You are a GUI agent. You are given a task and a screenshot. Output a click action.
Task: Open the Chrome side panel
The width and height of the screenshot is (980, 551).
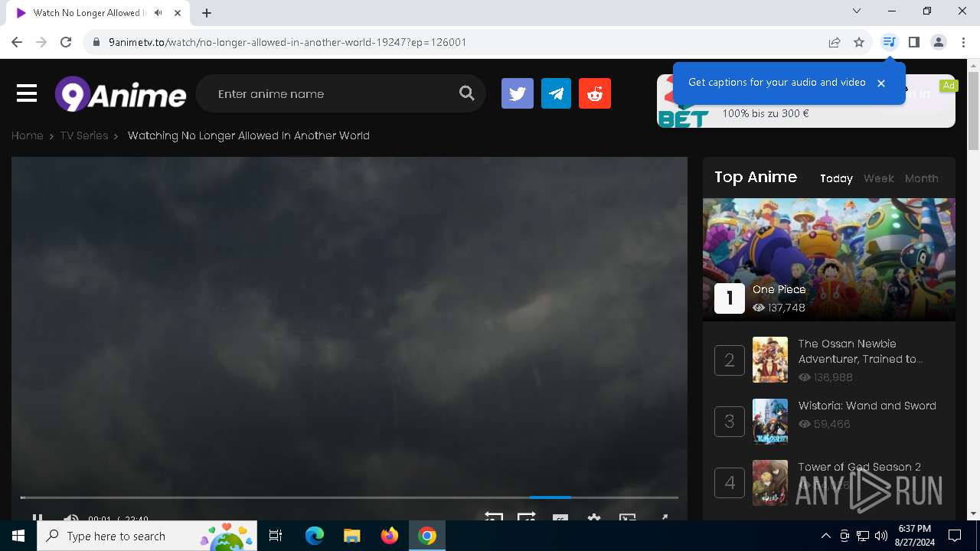(914, 42)
